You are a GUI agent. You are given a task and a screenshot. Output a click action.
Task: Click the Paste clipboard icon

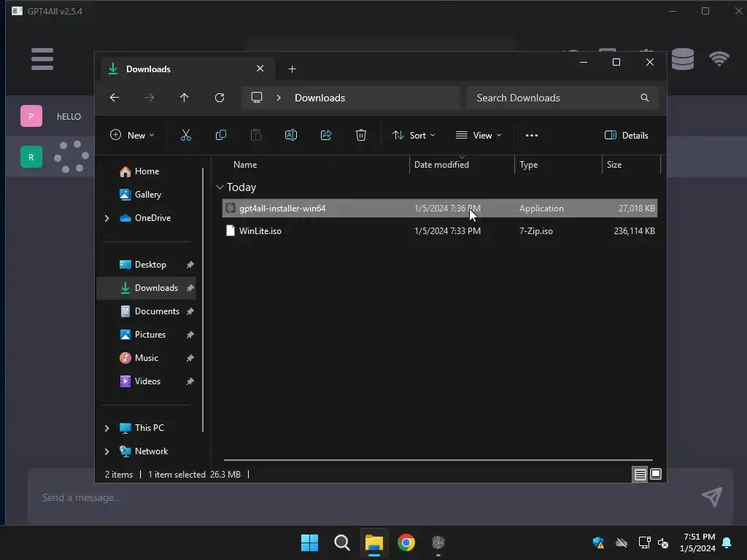pyautogui.click(x=256, y=135)
